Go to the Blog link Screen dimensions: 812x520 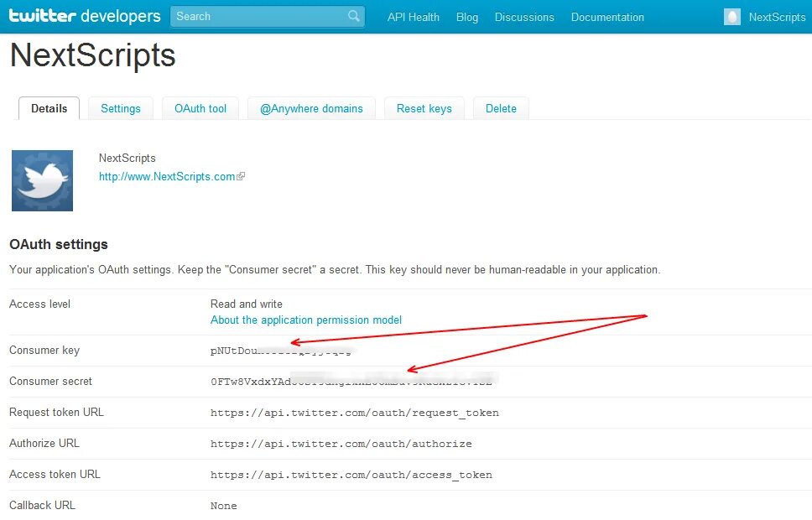click(x=467, y=17)
